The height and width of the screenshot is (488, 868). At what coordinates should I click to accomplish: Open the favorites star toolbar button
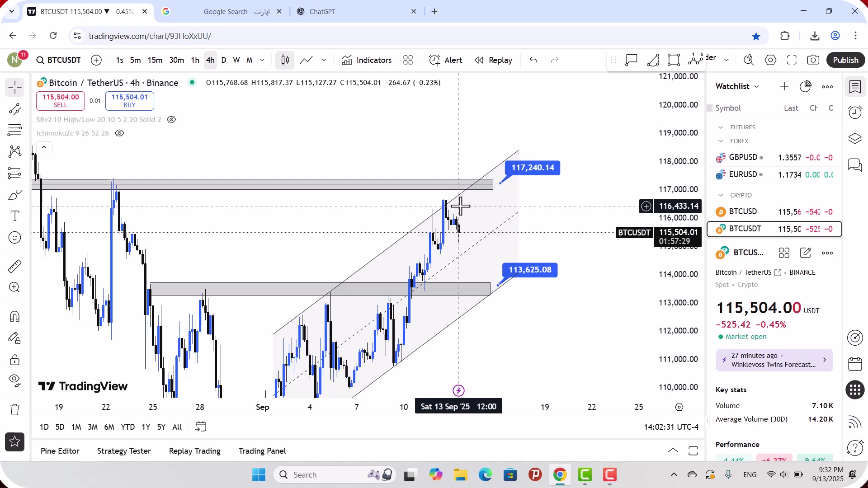pos(15,442)
